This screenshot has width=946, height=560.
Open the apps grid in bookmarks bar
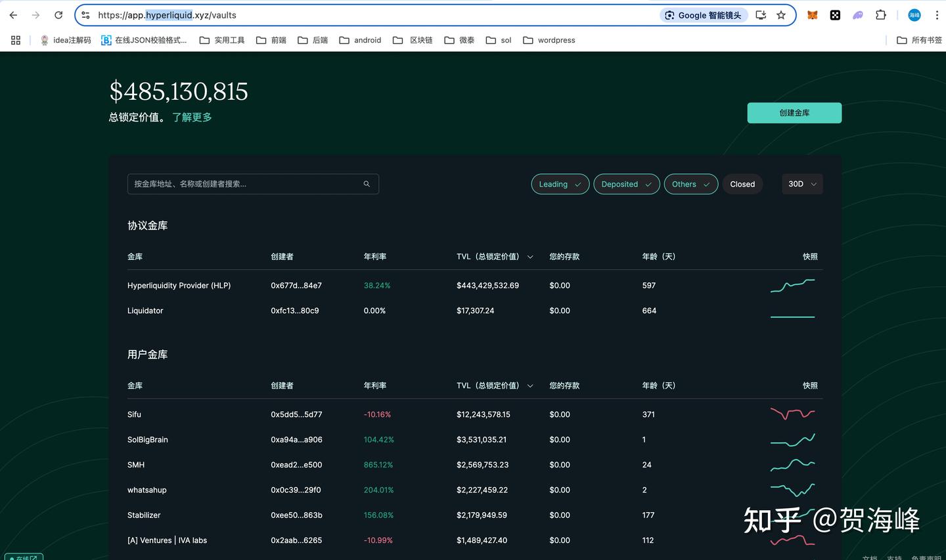coord(16,40)
